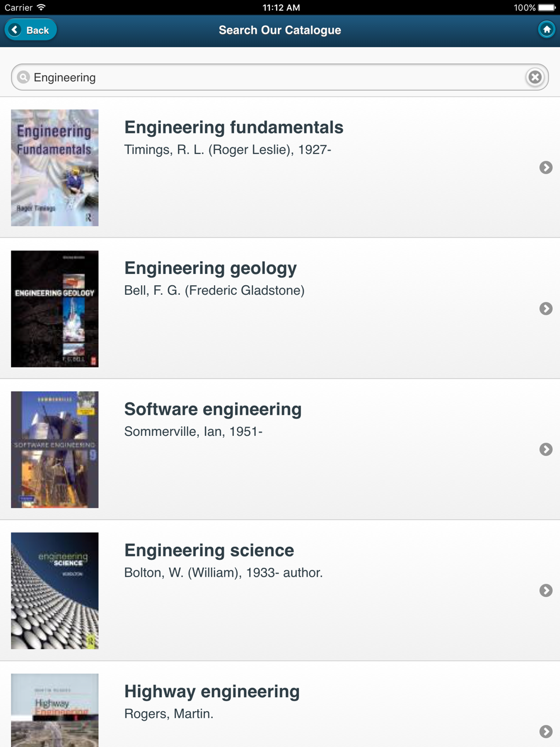Tap the battery indicator in status bar
560x747 pixels.
click(x=547, y=8)
